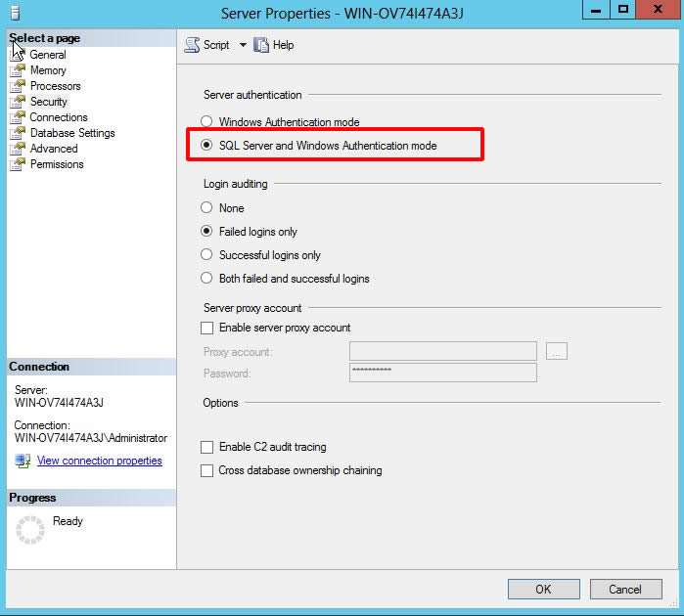Open the Memory page

click(x=48, y=70)
